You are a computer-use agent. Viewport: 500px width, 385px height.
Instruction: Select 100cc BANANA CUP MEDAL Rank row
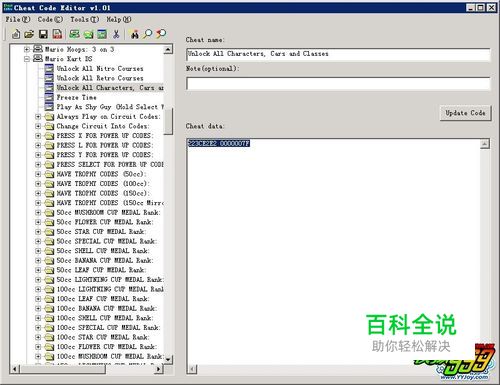click(x=107, y=309)
